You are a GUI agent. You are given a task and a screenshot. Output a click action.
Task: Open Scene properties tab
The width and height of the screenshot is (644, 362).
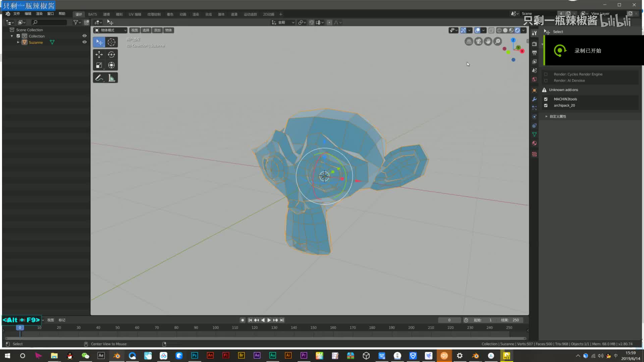coord(534,70)
